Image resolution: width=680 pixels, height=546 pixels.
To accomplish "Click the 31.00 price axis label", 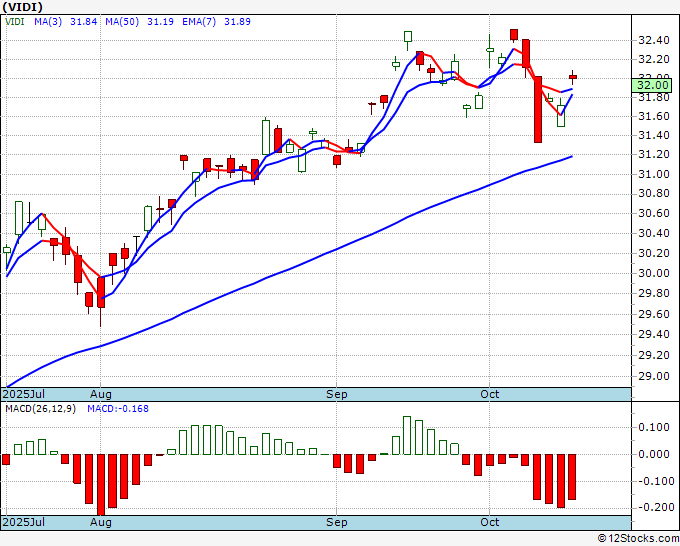I will [654, 174].
